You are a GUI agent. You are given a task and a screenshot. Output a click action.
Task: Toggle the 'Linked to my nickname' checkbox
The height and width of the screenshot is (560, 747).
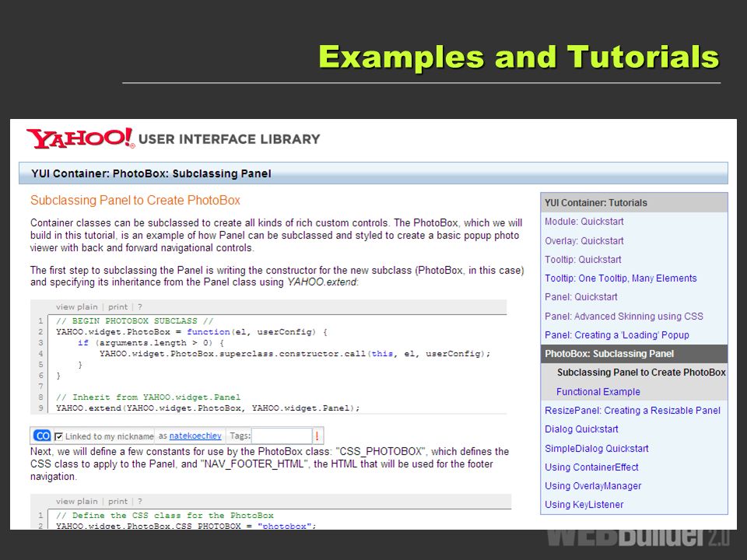tap(59, 436)
